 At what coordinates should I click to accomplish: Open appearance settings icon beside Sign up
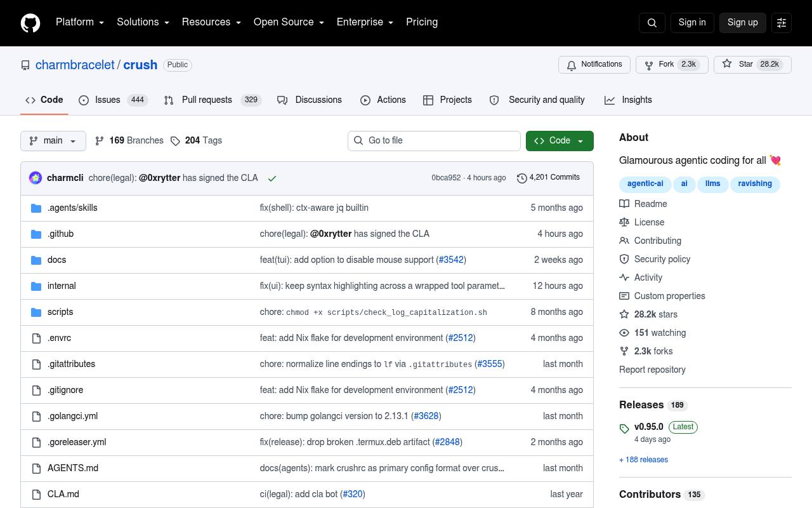point(782,23)
